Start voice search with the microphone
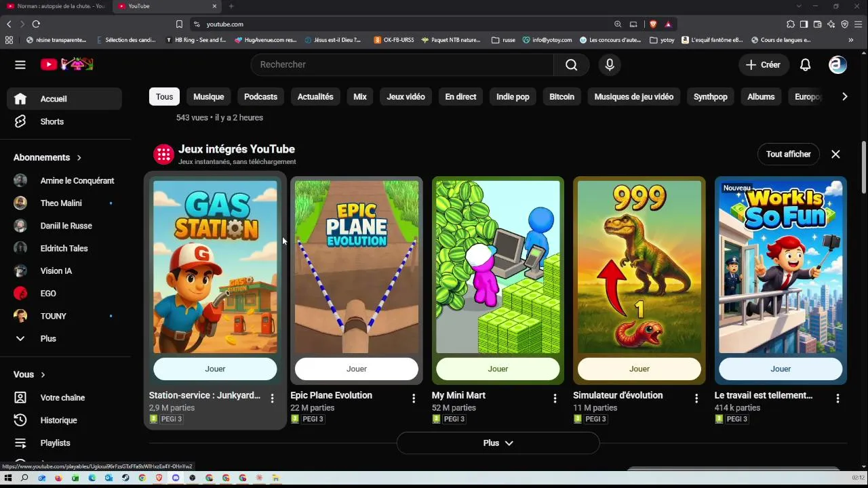The height and width of the screenshot is (488, 868). coord(610,64)
